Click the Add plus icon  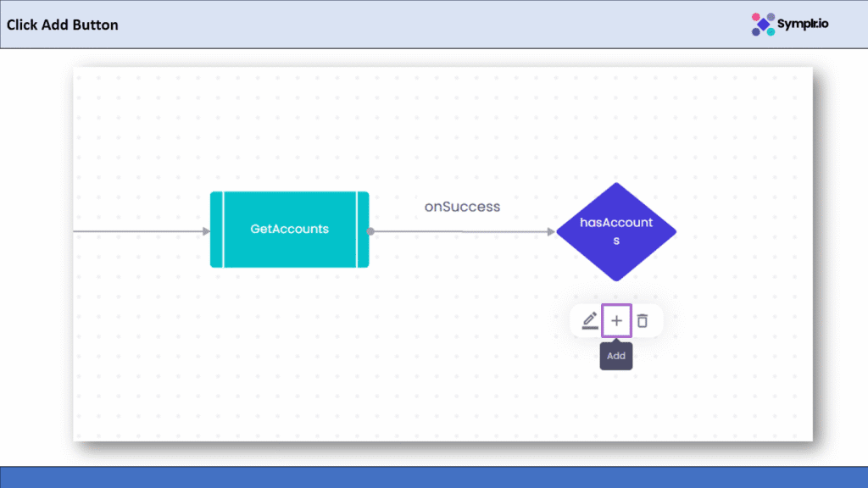point(616,321)
